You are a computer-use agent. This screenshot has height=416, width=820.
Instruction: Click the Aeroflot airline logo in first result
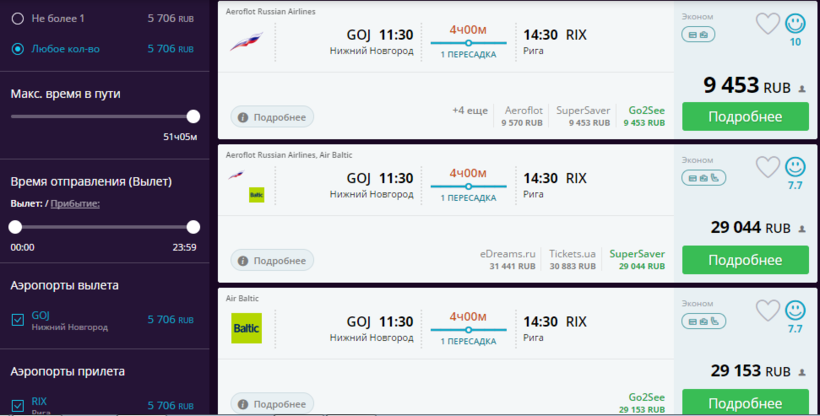[245, 42]
